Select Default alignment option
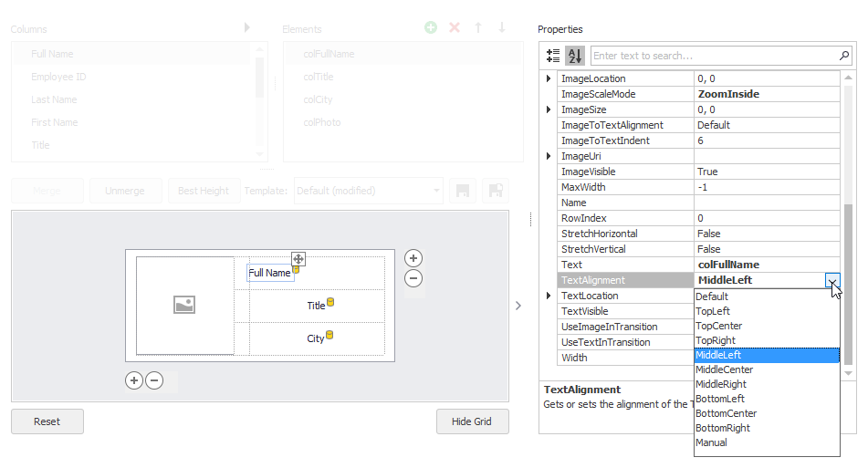Screen dimensions: 868x468 tap(767, 296)
